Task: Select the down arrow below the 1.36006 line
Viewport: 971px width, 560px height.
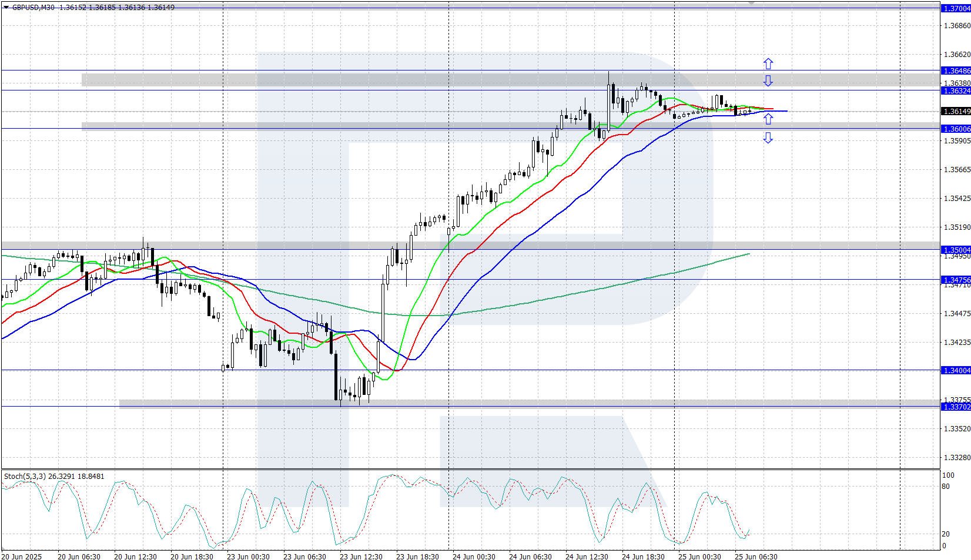Action: tap(768, 138)
